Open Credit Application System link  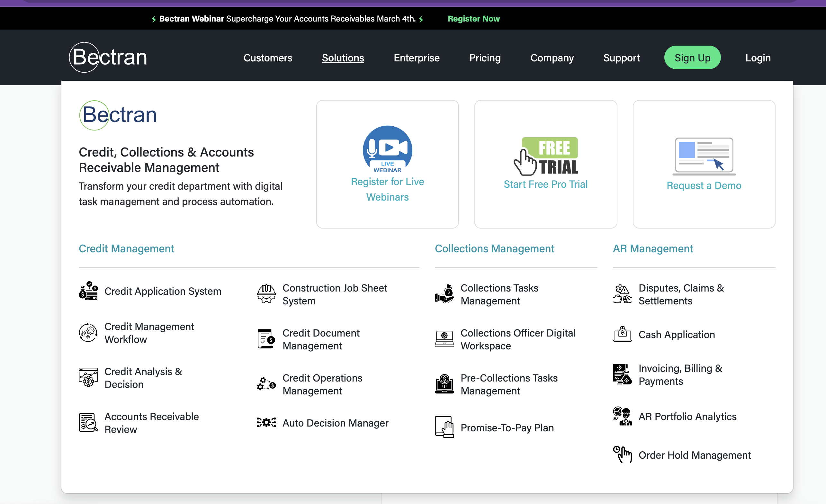pyautogui.click(x=163, y=291)
